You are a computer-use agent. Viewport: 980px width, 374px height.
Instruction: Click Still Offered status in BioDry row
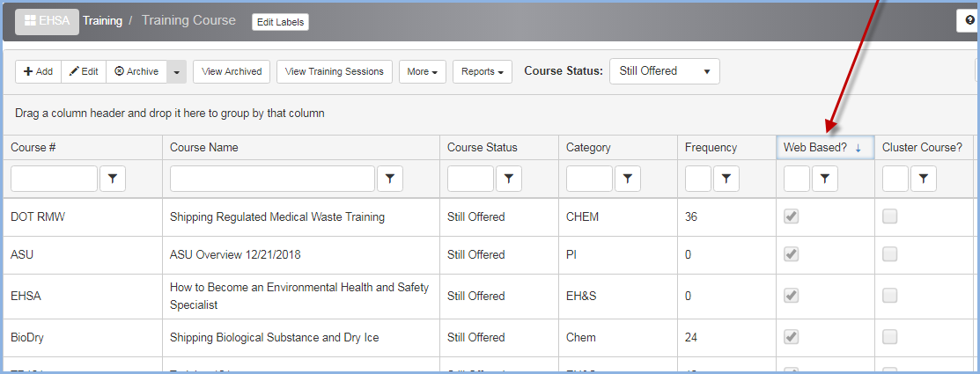[x=476, y=338]
